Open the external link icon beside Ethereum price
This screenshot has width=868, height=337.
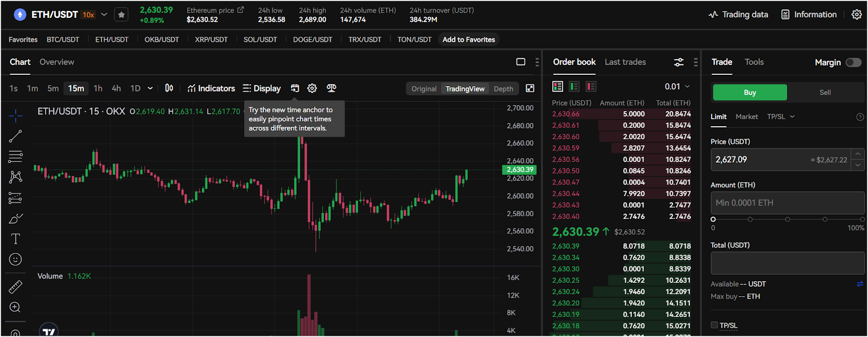point(241,10)
